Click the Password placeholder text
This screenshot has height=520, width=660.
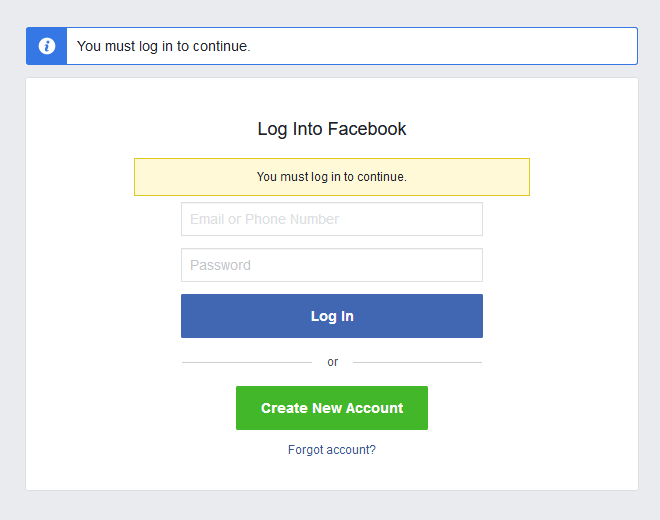220,265
